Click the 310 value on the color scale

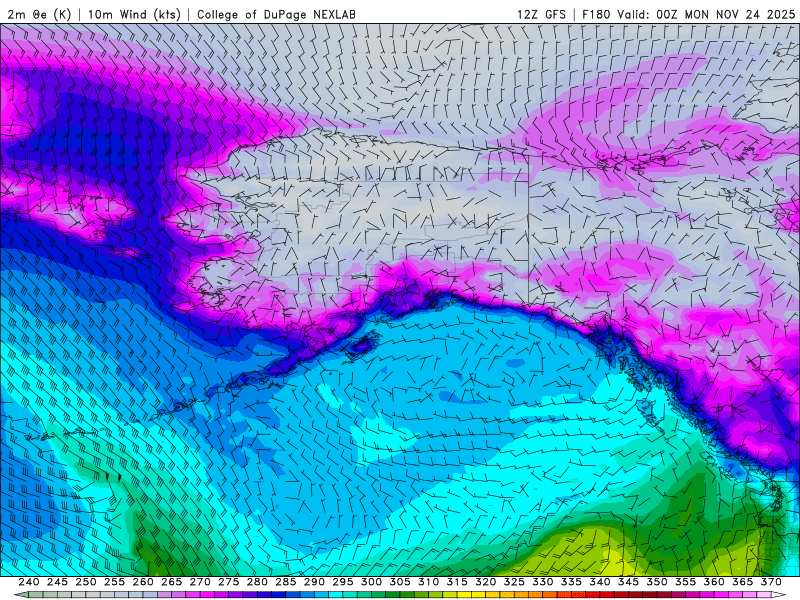(x=429, y=582)
